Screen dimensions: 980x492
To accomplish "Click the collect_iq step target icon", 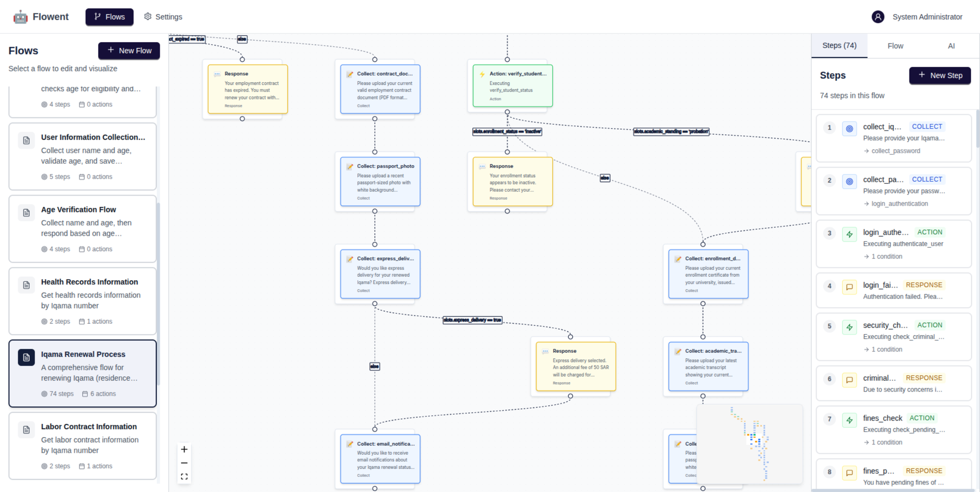I will tap(849, 128).
